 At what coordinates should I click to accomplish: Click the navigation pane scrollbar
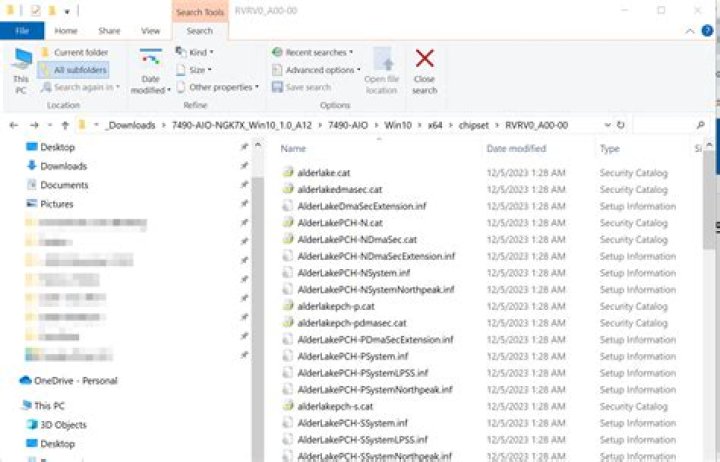(258, 317)
